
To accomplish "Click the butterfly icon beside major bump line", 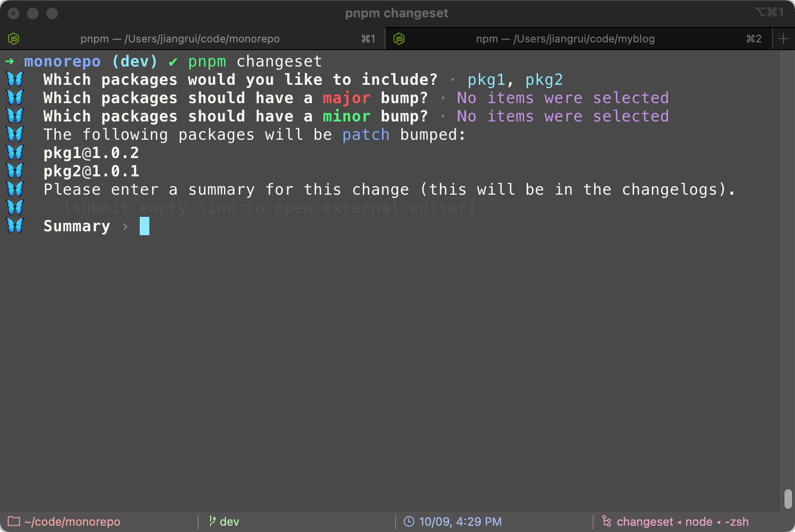I will click(x=15, y=97).
